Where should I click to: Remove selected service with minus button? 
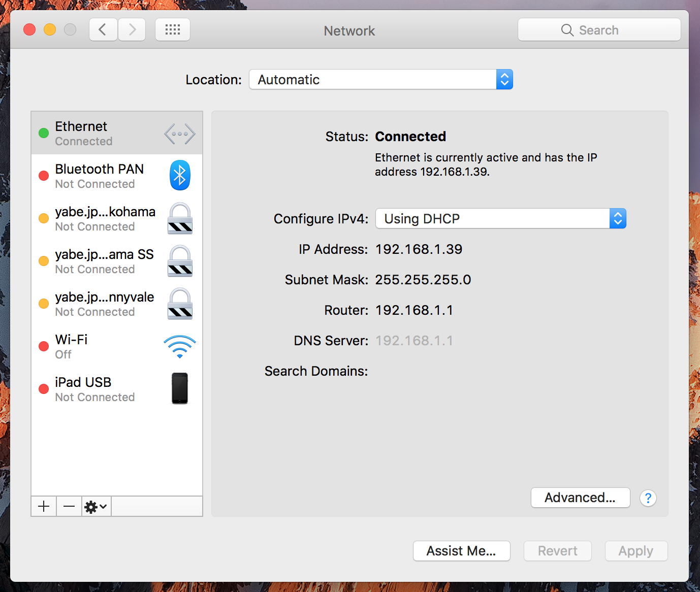69,506
